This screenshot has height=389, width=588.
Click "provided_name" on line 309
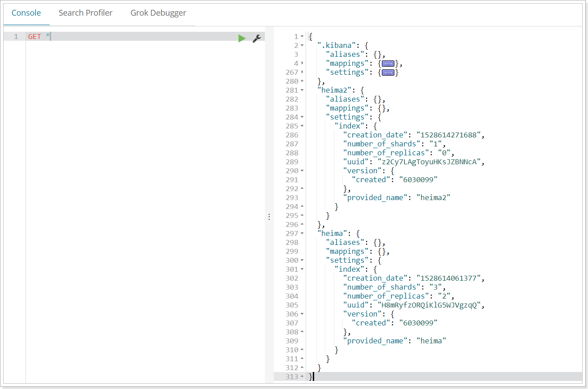(x=375, y=341)
